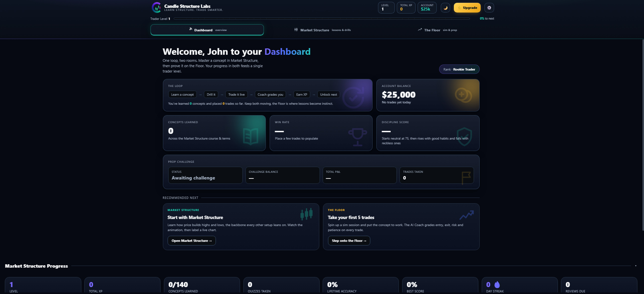
Task: Click the Candle Structure Labs logo icon
Action: pos(156,8)
